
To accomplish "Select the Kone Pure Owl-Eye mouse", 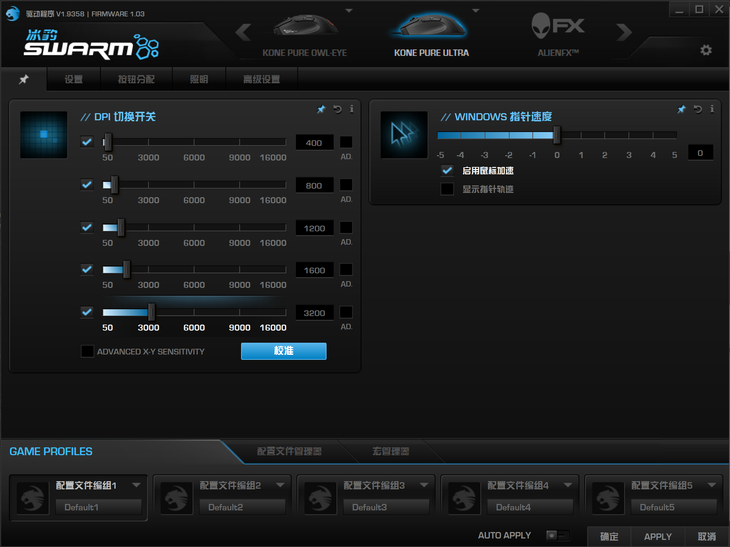I will [x=304, y=36].
